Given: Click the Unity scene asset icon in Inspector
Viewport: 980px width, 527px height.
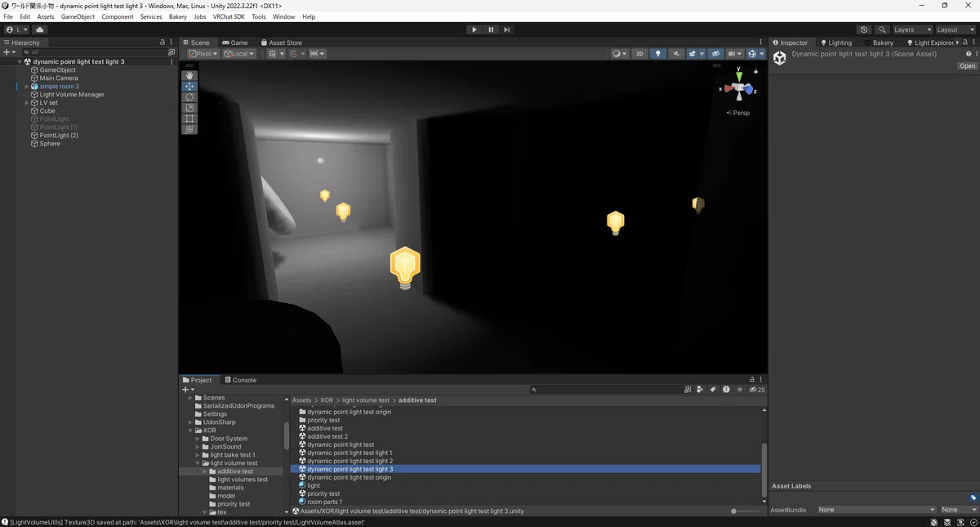Looking at the screenshot, I should (x=780, y=59).
